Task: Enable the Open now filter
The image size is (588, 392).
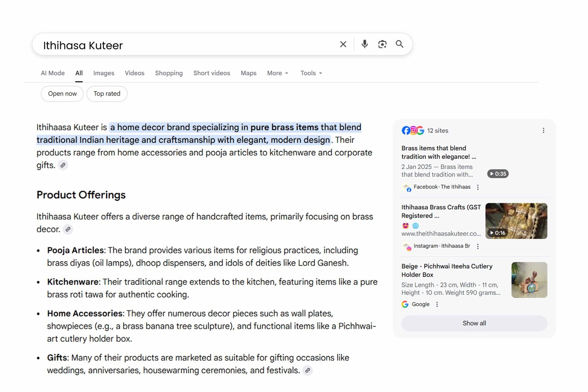Action: [62, 94]
